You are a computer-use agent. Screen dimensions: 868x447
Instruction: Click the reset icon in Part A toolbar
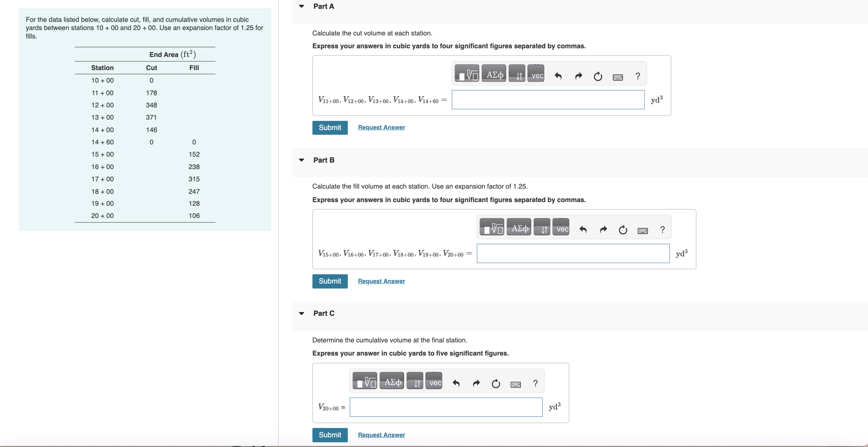click(x=598, y=76)
